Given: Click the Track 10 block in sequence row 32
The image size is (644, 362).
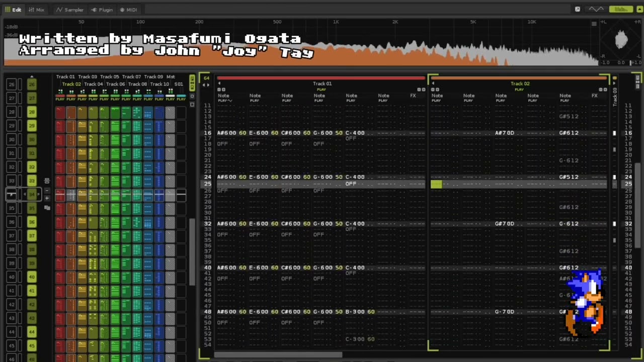Looking at the screenshot, I should (x=159, y=167).
